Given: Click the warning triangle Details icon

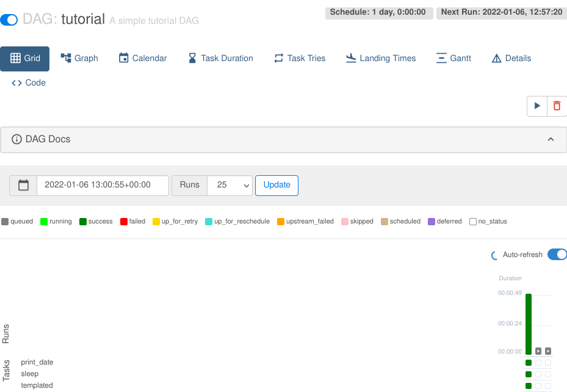Looking at the screenshot, I should pos(496,58).
